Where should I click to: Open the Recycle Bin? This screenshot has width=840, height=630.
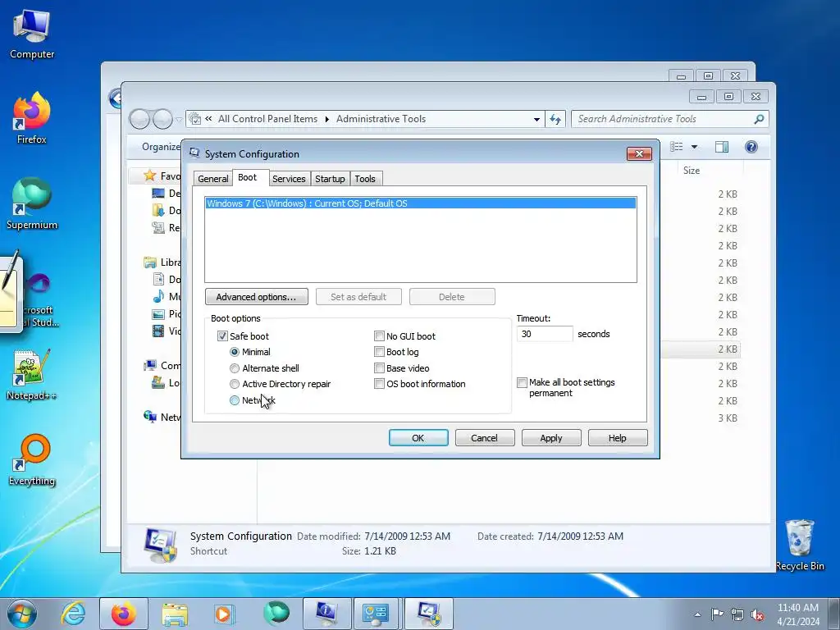coord(799,546)
